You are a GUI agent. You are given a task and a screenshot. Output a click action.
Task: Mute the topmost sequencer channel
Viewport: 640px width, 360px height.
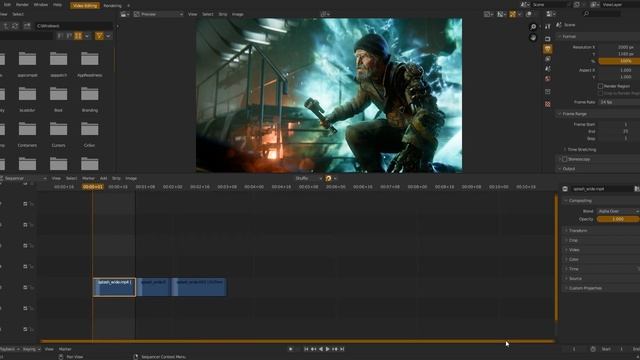25,204
